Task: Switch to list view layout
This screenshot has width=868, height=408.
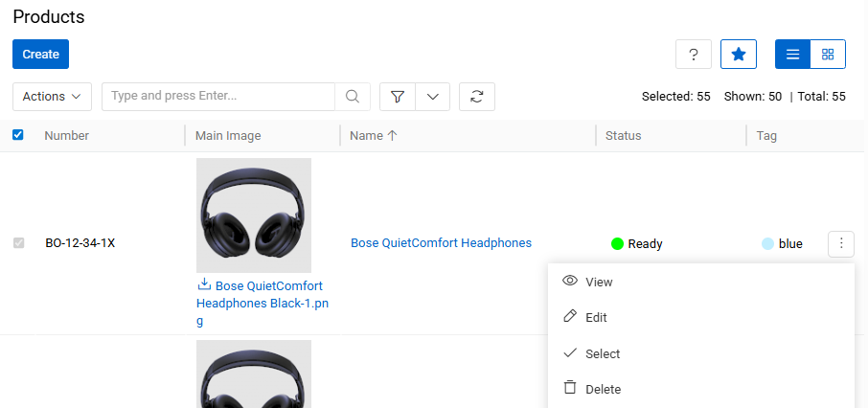Action: [x=792, y=55]
